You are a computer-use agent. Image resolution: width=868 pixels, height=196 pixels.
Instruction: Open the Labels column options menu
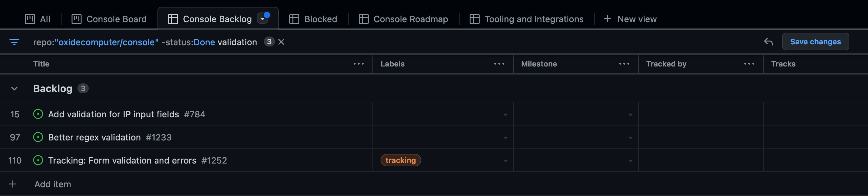click(499, 64)
